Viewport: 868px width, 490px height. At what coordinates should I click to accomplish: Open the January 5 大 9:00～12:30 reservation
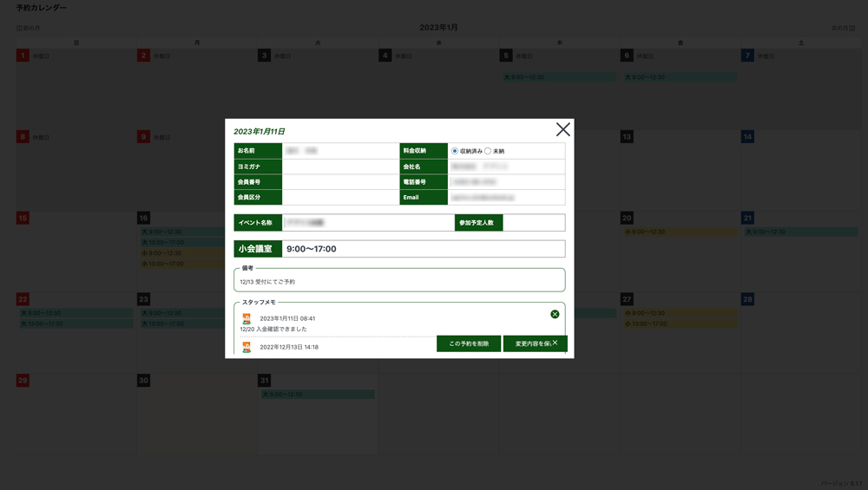(x=559, y=77)
